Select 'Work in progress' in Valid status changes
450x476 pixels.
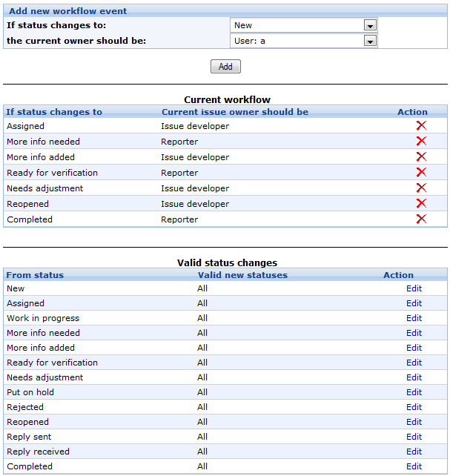43,319
